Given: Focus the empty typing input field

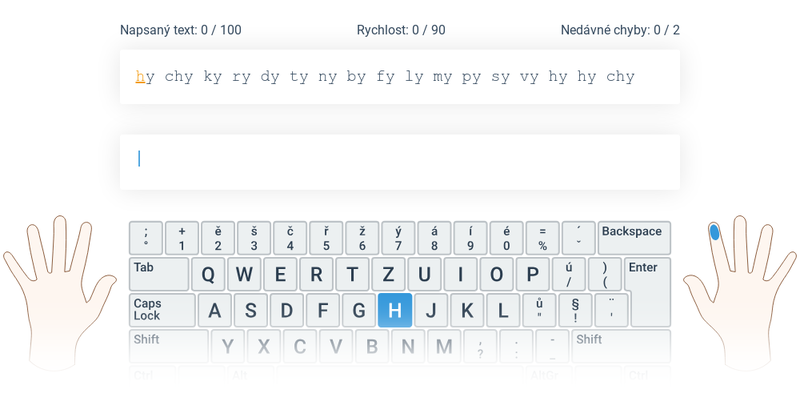Looking at the screenshot, I should click(x=399, y=162).
